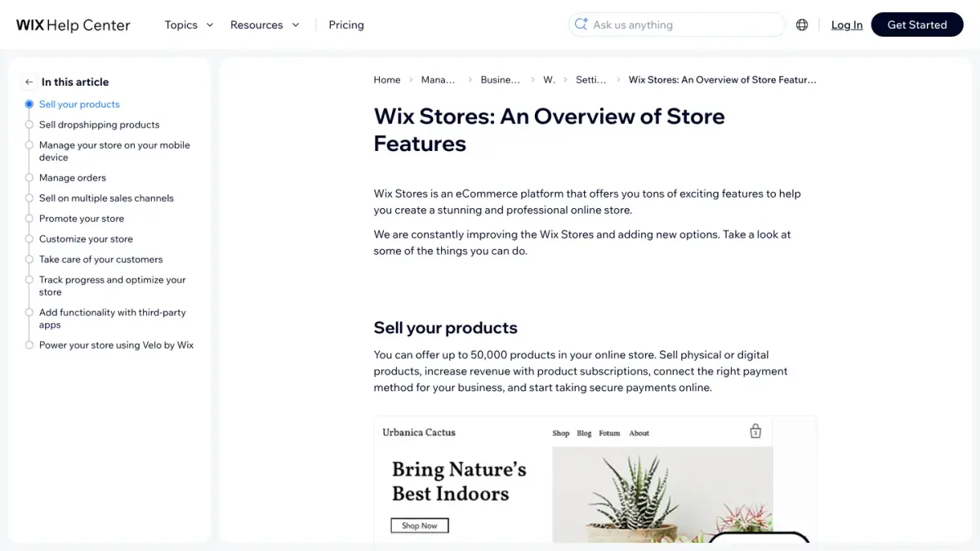This screenshot has height=551, width=980.
Task: Jump to Take care of your customers
Action: point(100,260)
